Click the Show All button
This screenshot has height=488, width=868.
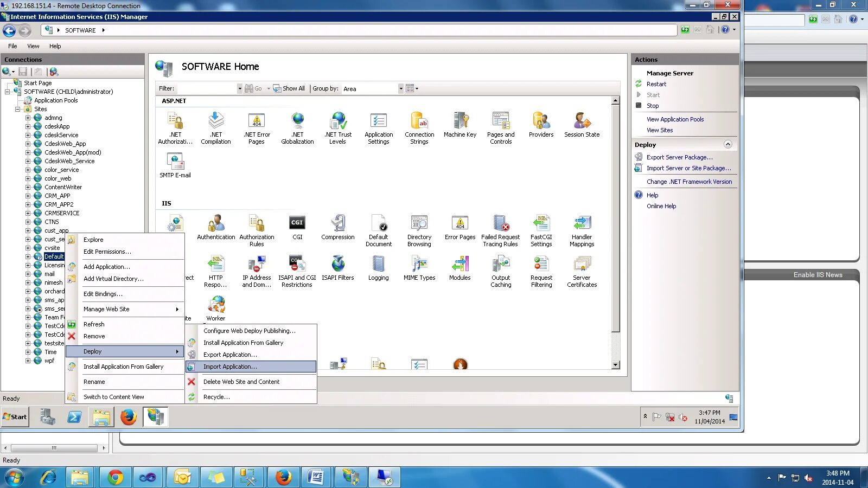click(x=289, y=88)
